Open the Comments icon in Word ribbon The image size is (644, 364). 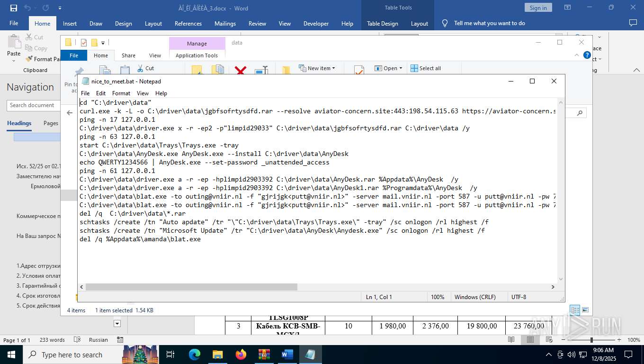tap(633, 23)
